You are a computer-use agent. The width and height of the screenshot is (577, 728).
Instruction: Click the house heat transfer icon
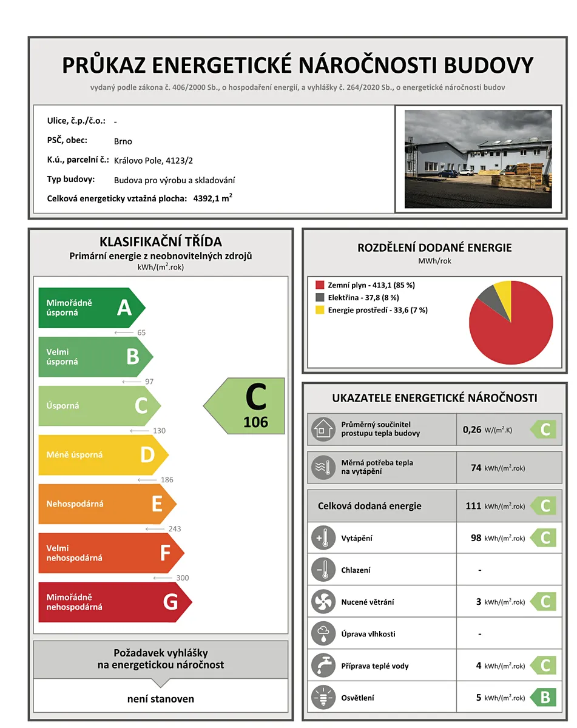[x=323, y=430]
